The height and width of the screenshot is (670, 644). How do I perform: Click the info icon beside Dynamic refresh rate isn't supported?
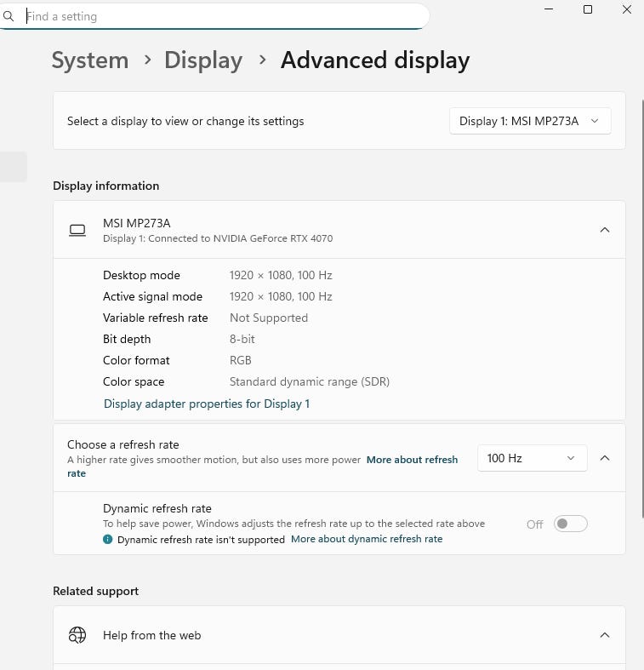click(x=108, y=539)
